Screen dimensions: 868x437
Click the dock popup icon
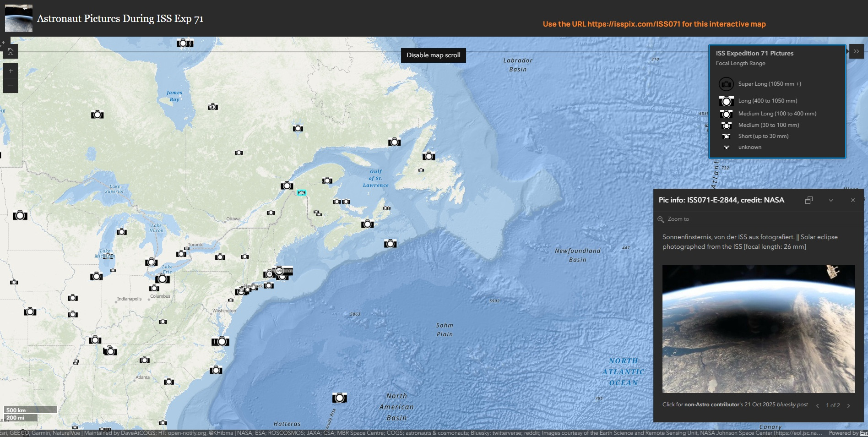[x=809, y=200]
